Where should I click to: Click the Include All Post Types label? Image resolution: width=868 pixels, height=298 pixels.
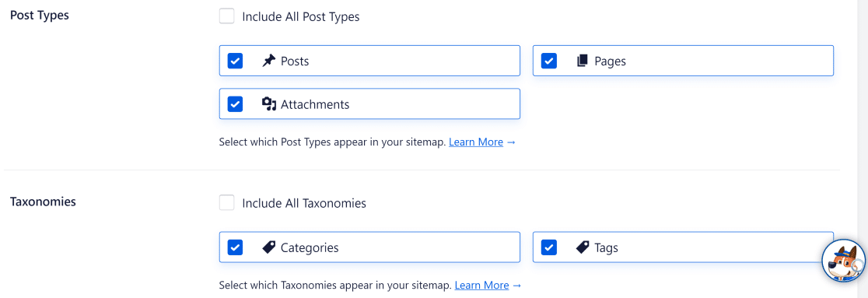[300, 16]
